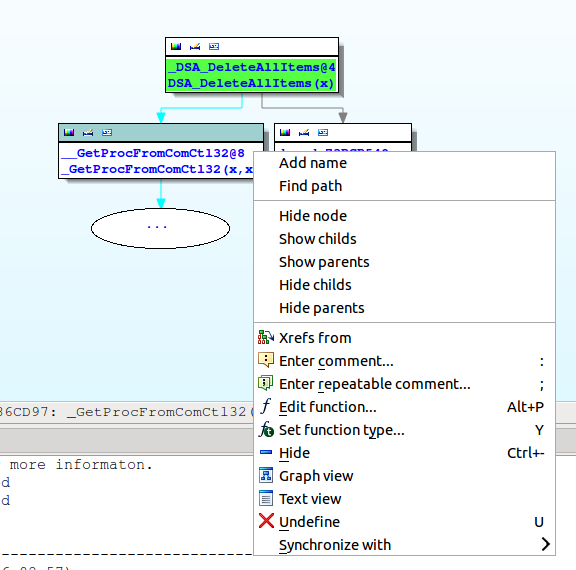The width and height of the screenshot is (576, 570).
Task: Click color icon on DSA_DeleteAllItems node
Action: click(x=176, y=46)
